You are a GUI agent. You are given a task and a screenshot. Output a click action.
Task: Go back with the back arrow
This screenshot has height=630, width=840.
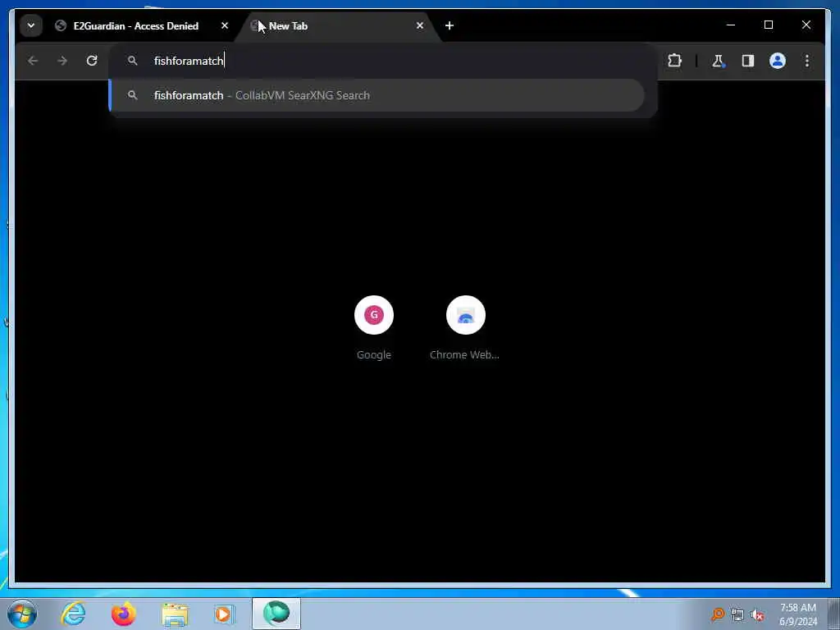pyautogui.click(x=33, y=61)
